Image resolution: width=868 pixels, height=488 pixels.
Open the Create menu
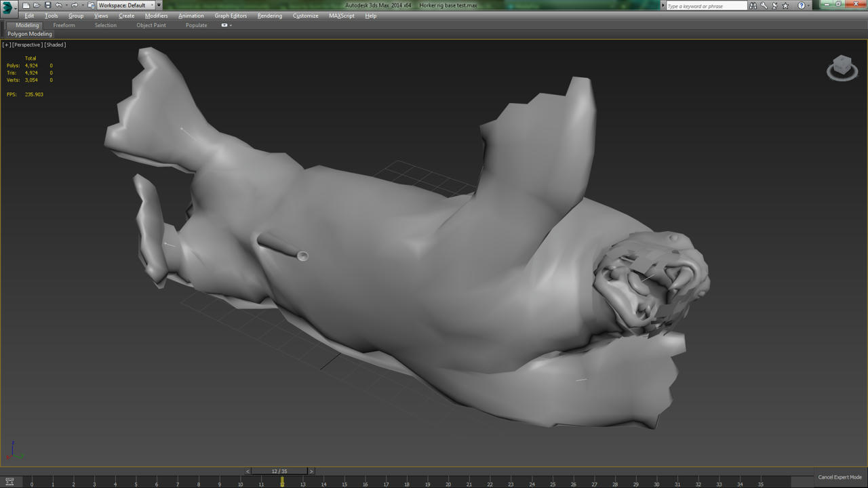pyautogui.click(x=127, y=16)
